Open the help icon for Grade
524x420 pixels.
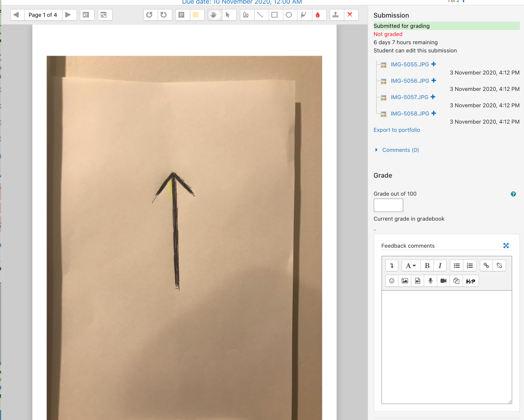(x=513, y=194)
